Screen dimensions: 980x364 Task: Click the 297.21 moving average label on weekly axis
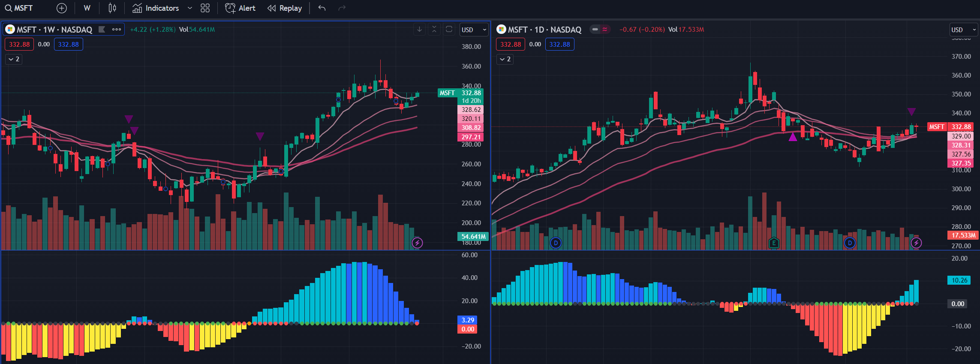point(471,137)
